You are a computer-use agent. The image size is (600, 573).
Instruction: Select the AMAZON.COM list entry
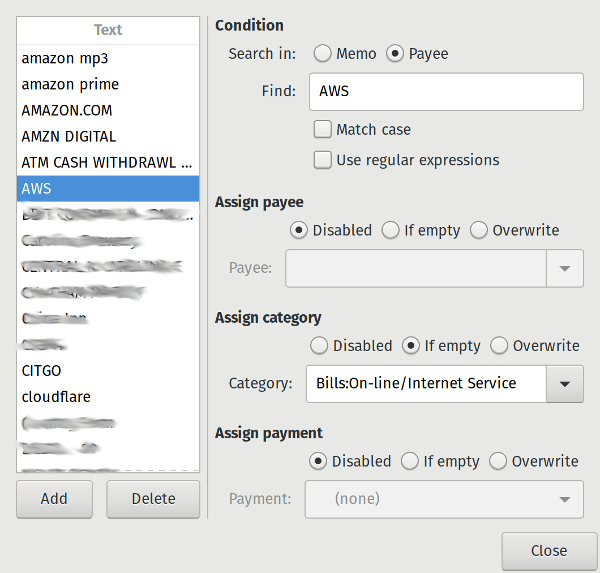67,110
